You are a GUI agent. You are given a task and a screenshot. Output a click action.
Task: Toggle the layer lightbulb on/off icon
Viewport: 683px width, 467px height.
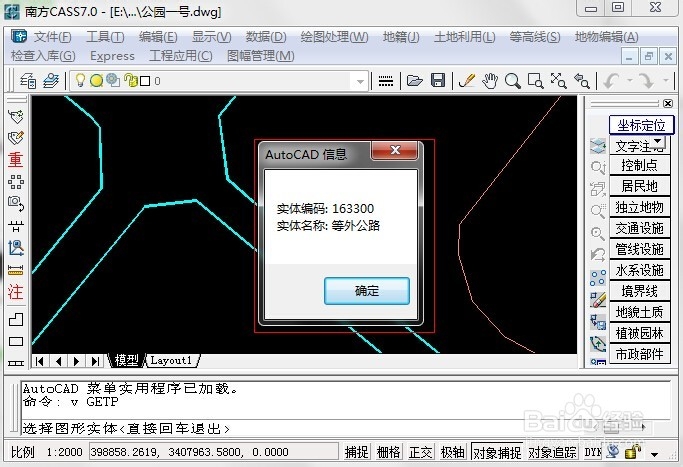[80, 80]
